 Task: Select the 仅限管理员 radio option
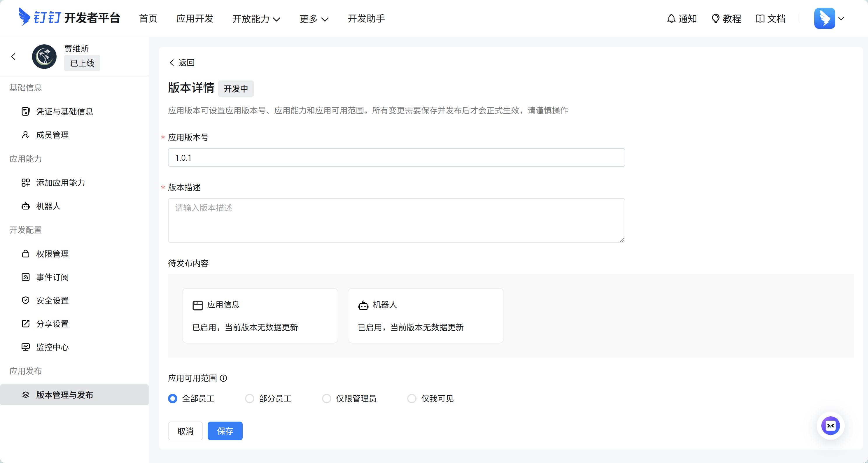pos(326,399)
